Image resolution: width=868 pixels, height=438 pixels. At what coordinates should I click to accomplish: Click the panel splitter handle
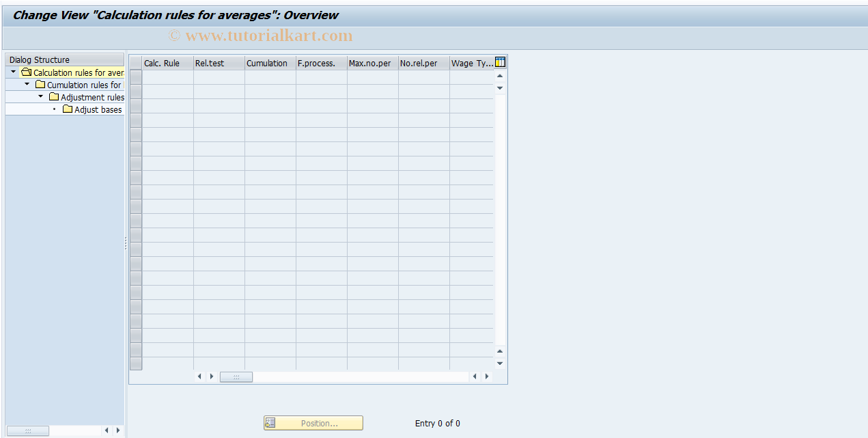click(x=126, y=243)
